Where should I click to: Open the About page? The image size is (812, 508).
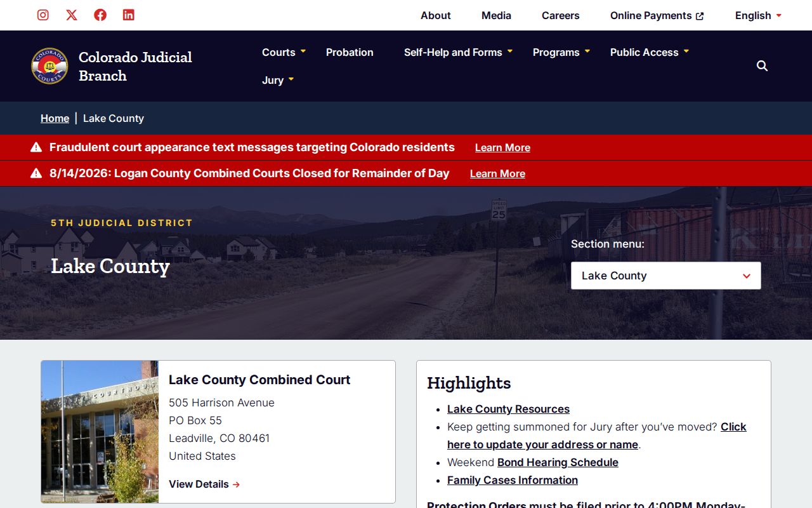point(436,15)
